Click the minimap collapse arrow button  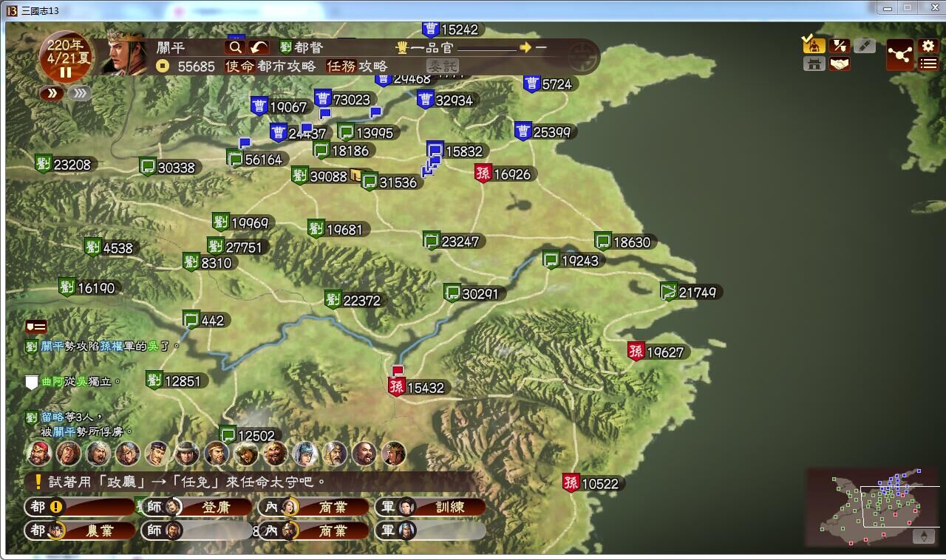[x=923, y=536]
